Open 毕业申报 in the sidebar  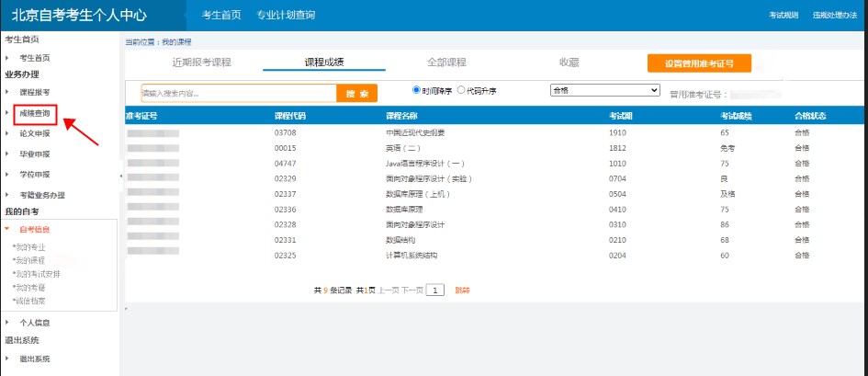[35, 154]
